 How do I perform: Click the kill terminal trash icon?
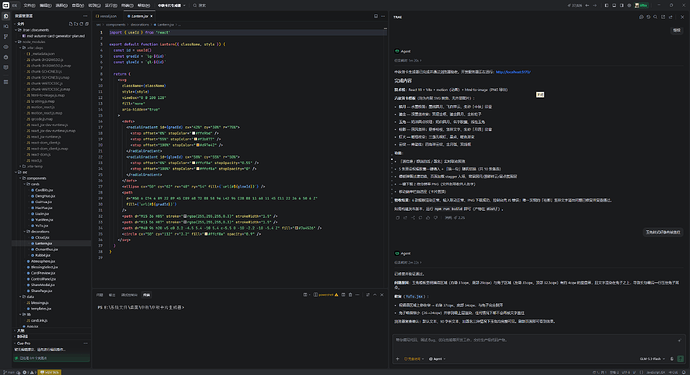[350, 295]
